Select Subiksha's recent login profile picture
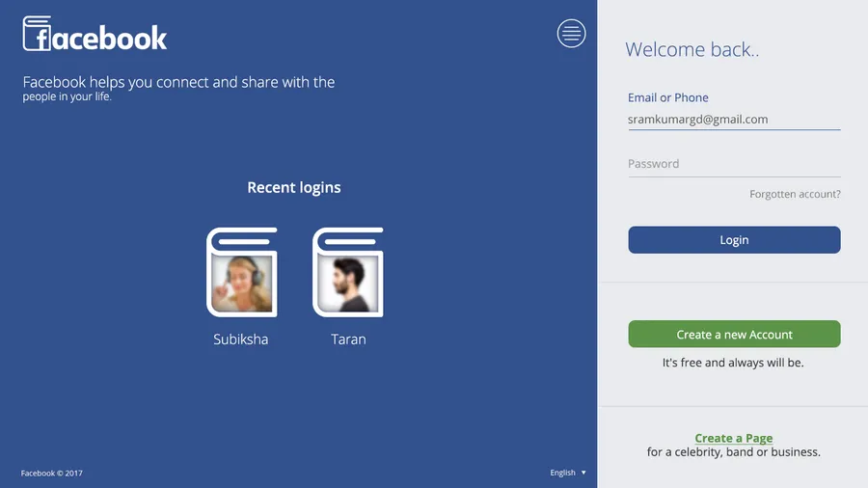The image size is (868, 488). [242, 272]
